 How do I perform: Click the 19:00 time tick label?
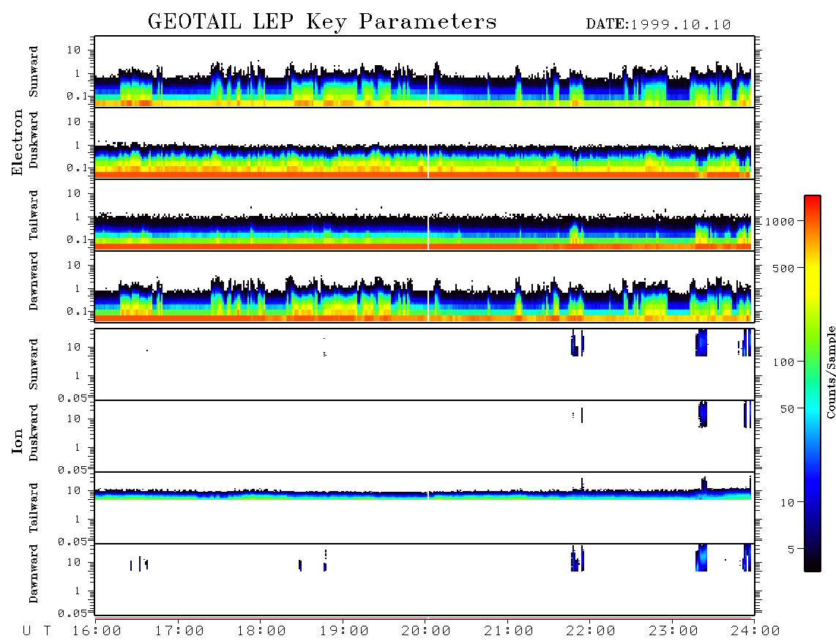tap(344, 632)
